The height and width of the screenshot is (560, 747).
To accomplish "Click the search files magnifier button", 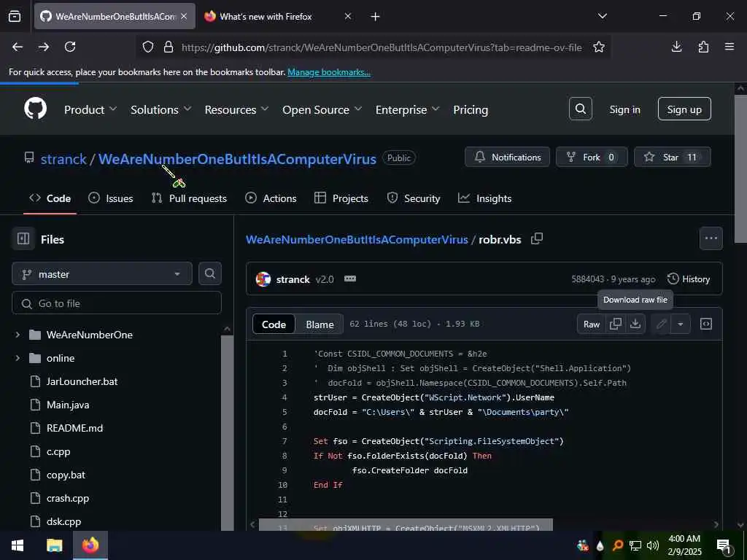I will coord(209,273).
